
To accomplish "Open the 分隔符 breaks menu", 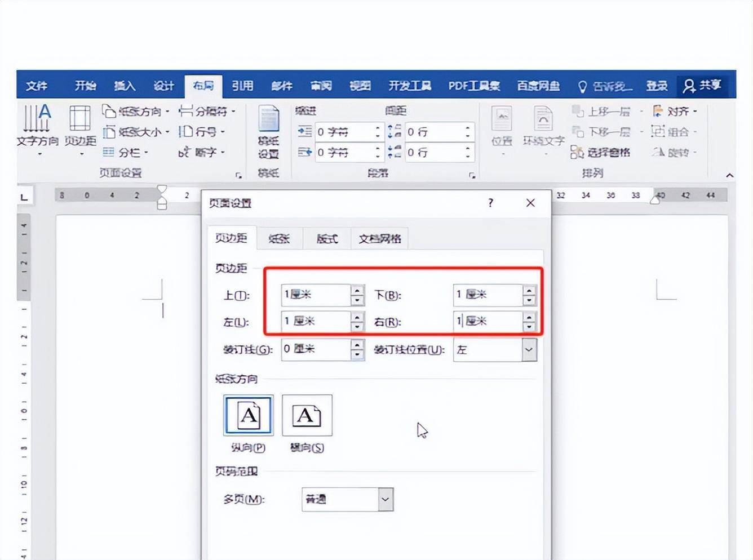I will click(x=207, y=112).
